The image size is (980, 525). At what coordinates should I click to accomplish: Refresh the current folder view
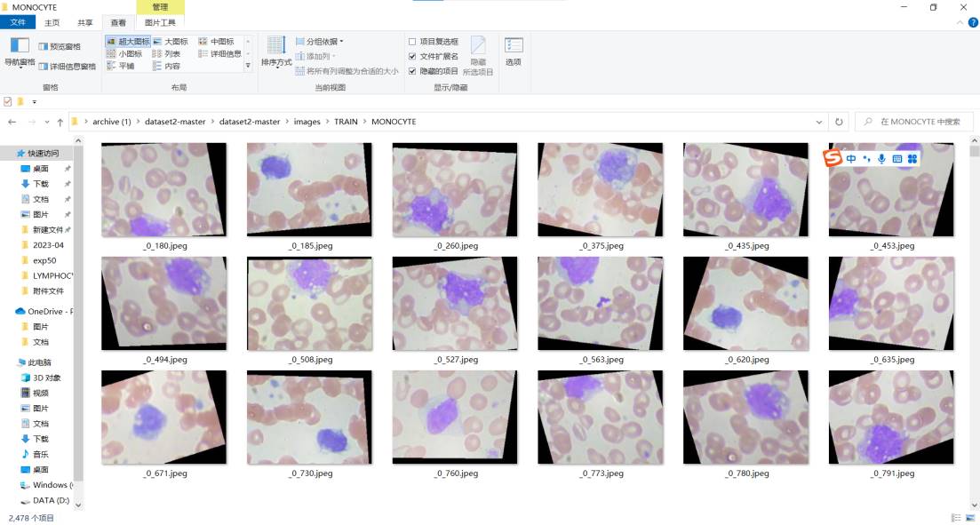point(839,122)
